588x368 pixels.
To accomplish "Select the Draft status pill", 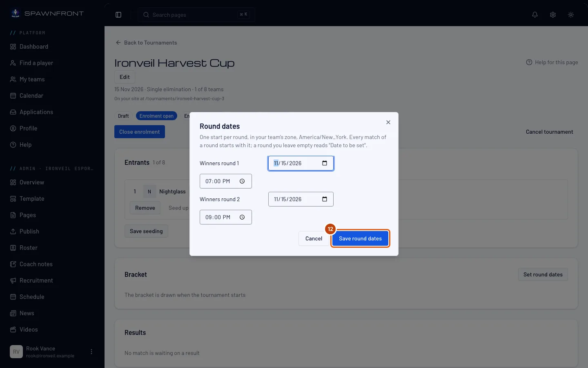I will [x=123, y=116].
